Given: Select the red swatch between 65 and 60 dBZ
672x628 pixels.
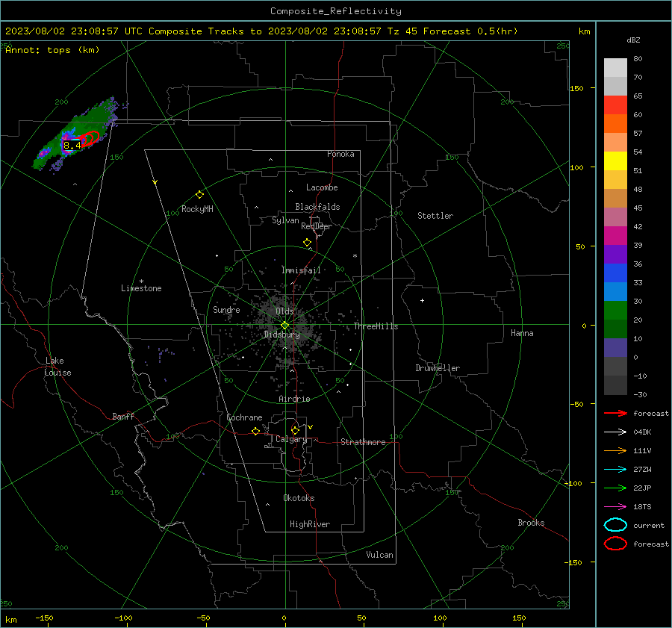Looking at the screenshot, I should click(x=615, y=105).
